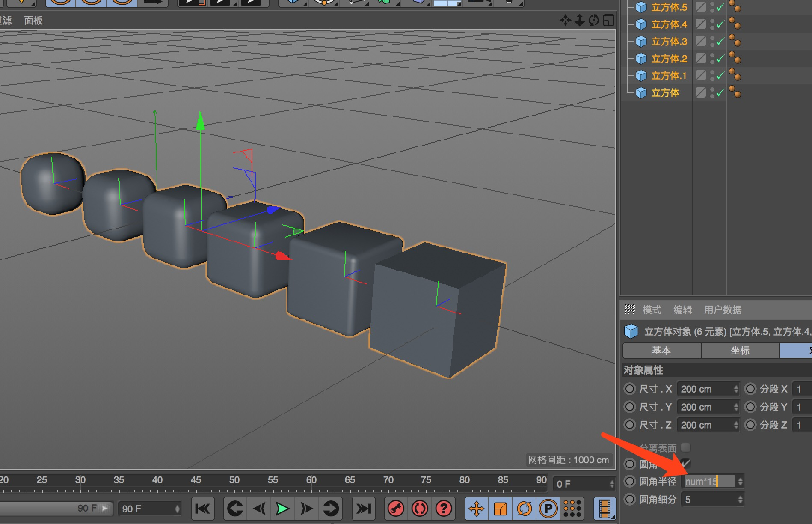The height and width of the screenshot is (524, 812).
Task: Click the stepper arrows on 圆角细分 field
Action: point(740,500)
